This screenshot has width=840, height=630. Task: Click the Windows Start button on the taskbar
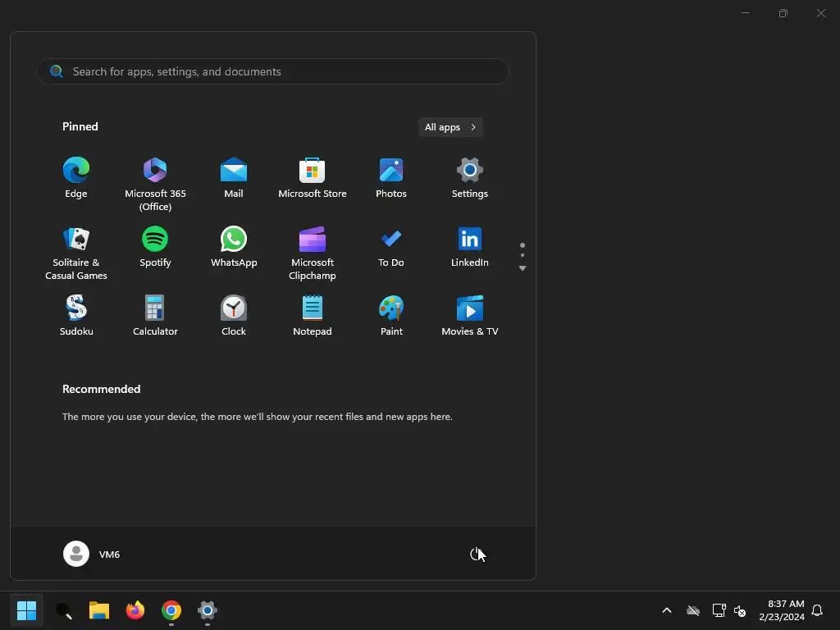pyautogui.click(x=26, y=610)
